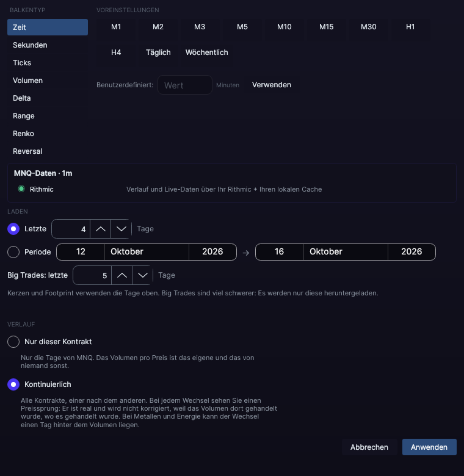Viewport: 464px width, 476px height.
Task: Click Verwenden for custom minutes
Action: tap(272, 85)
